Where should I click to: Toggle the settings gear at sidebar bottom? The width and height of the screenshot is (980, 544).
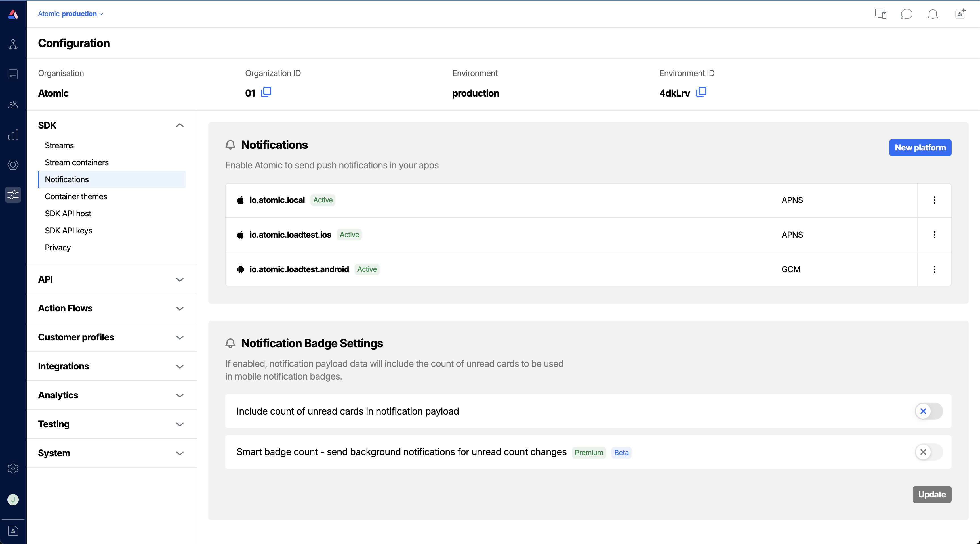coord(13,469)
